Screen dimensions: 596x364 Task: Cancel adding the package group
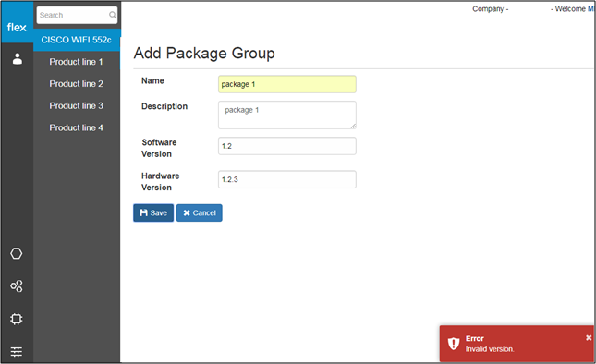[x=200, y=212]
